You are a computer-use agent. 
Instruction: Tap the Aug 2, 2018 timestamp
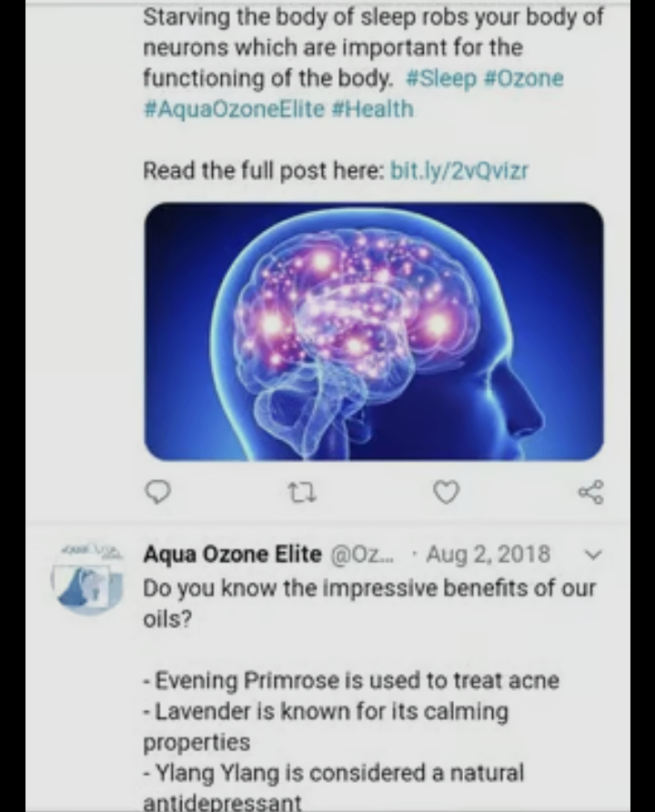pyautogui.click(x=488, y=555)
